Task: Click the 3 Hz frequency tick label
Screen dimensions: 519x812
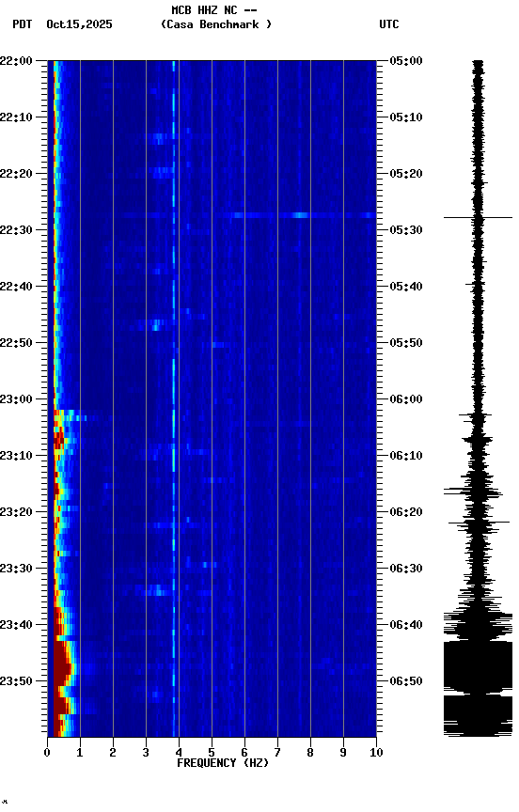Action: 146,754
